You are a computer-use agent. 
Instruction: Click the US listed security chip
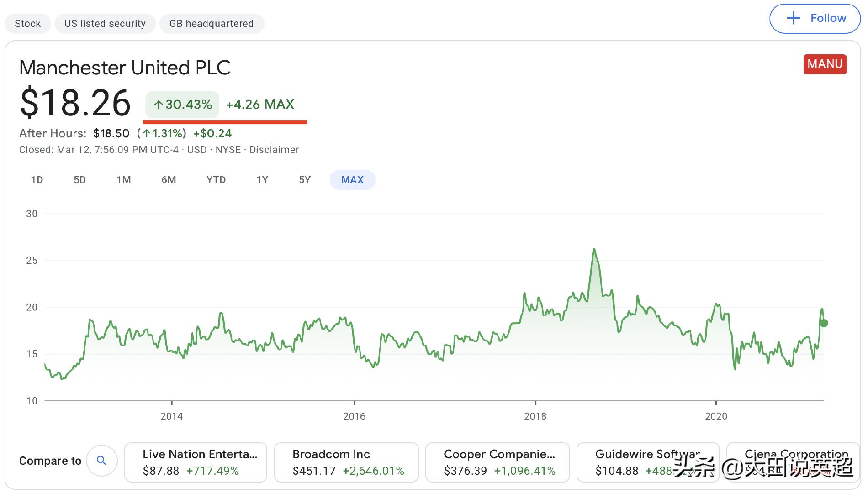click(105, 24)
